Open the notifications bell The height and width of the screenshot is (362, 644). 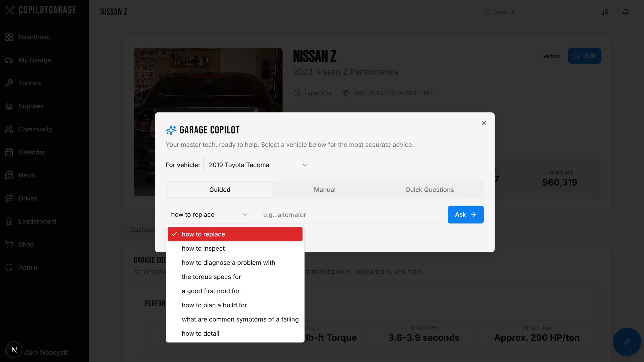click(626, 12)
